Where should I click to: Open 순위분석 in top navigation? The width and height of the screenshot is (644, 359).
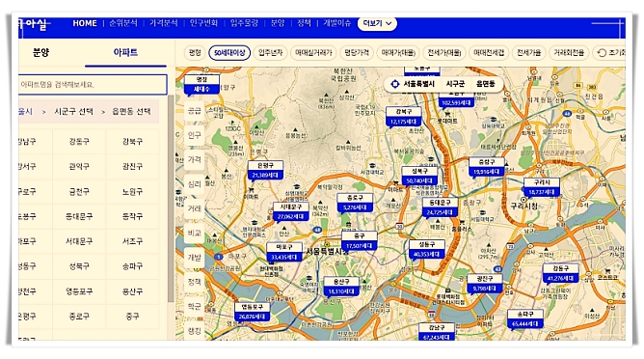point(122,23)
